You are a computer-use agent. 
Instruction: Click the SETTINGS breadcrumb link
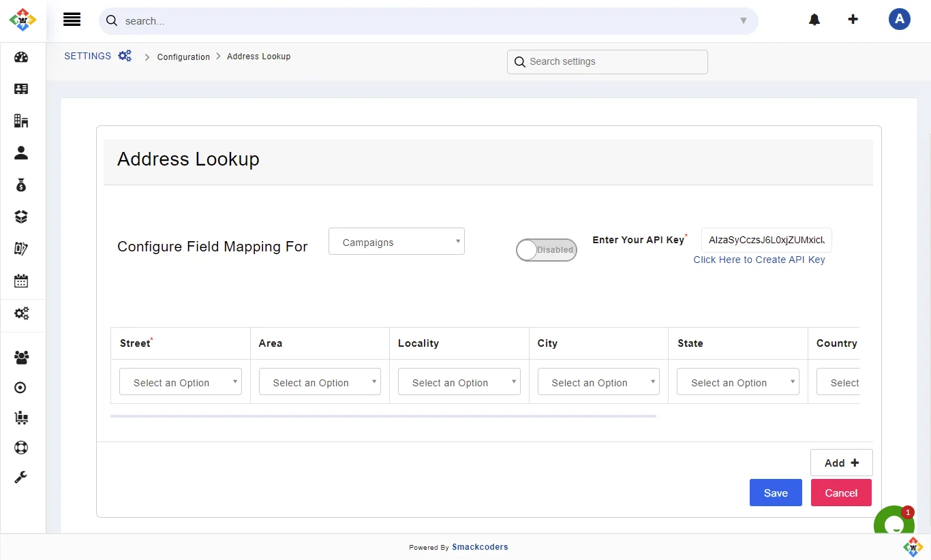point(87,56)
